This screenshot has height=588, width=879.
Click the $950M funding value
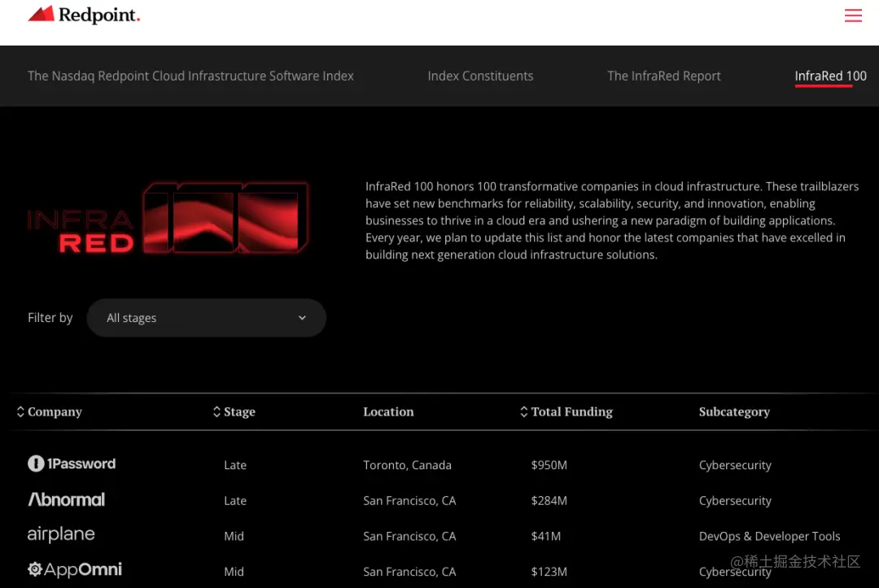pyautogui.click(x=549, y=465)
